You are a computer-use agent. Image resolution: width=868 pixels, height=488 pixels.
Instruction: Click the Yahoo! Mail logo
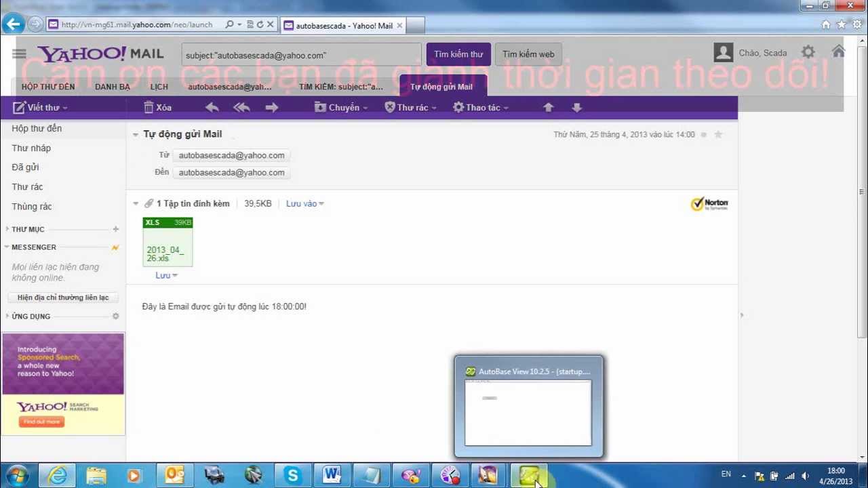pyautogui.click(x=100, y=54)
